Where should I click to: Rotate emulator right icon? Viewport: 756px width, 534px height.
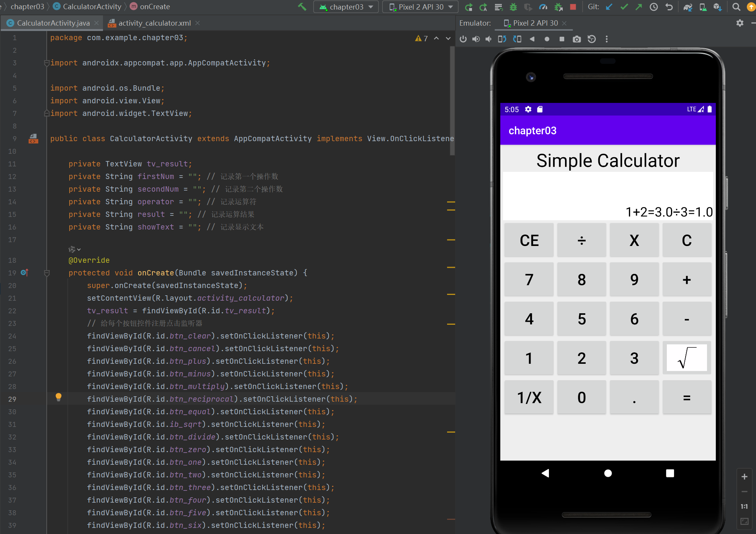click(x=517, y=39)
